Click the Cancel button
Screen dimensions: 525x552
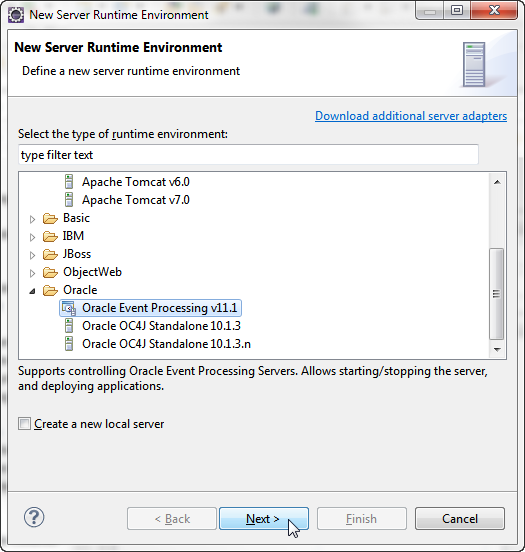[460, 519]
